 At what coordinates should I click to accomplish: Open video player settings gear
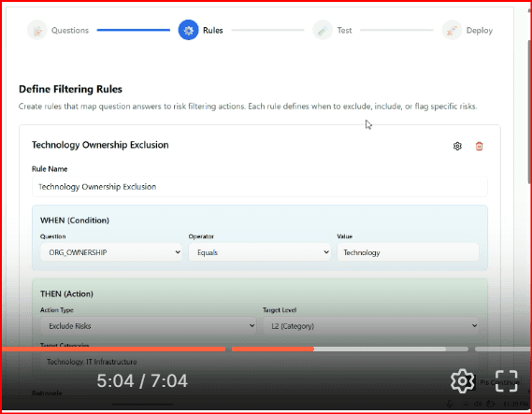462,381
